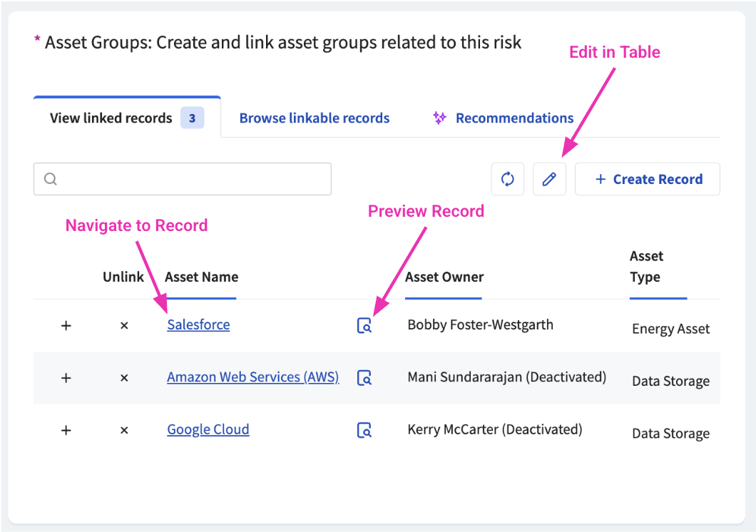The width and height of the screenshot is (756, 532).
Task: Expand the Google Cloud row
Action: [x=66, y=430]
